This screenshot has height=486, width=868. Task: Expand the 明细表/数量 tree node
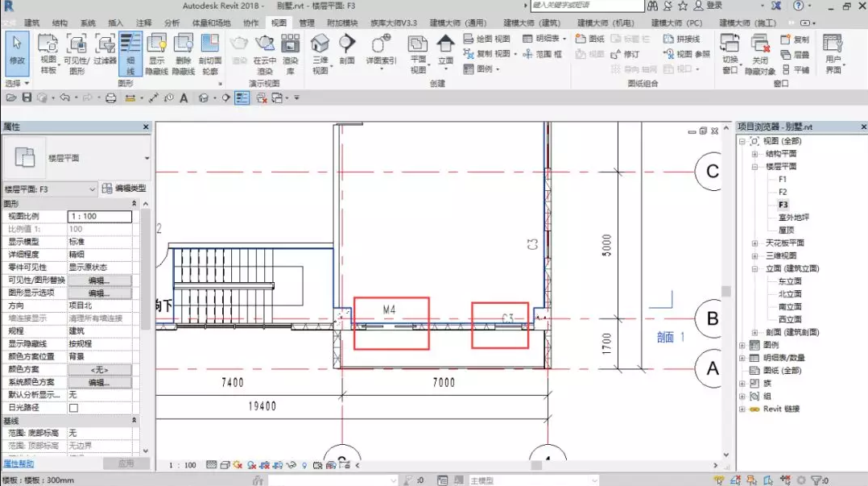pyautogui.click(x=742, y=357)
